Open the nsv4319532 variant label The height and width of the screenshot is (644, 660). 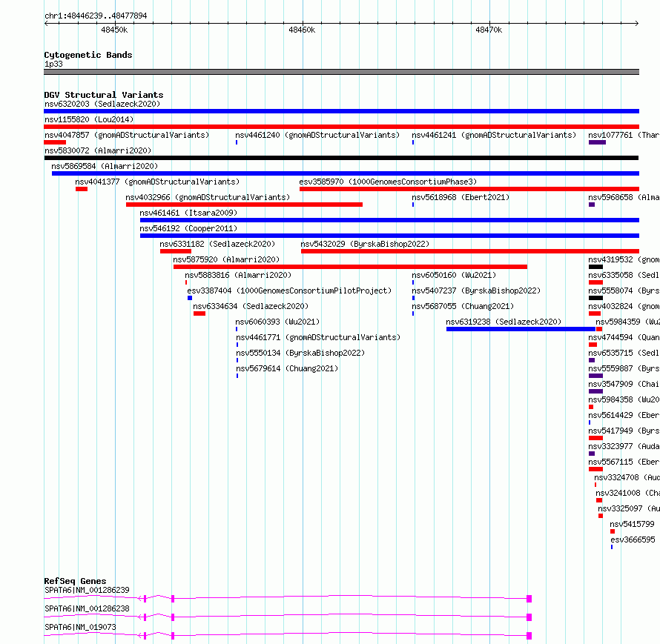624,259
